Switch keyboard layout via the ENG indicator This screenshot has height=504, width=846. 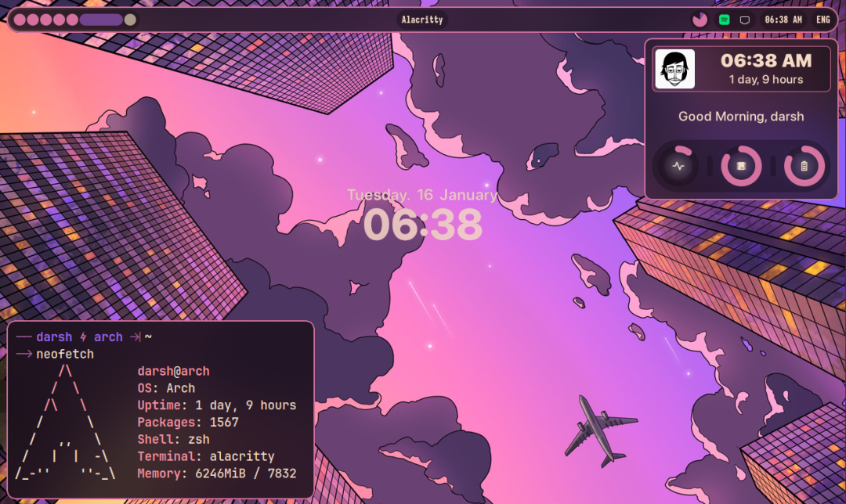pos(822,20)
